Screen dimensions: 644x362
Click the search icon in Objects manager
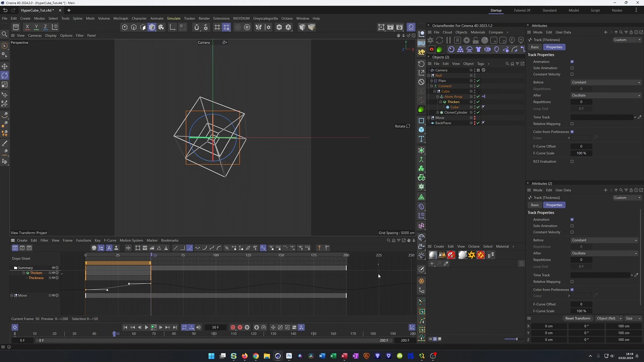coord(507,63)
